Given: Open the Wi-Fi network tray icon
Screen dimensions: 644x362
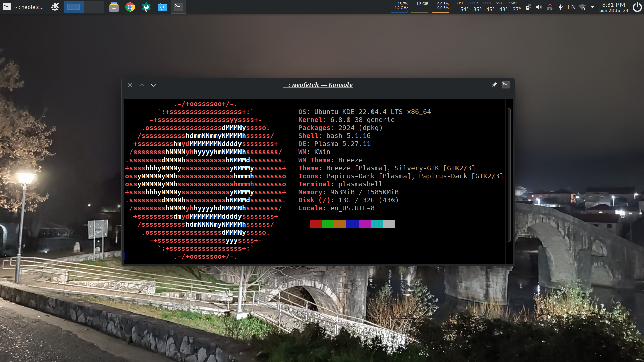Looking at the screenshot, I should pyautogui.click(x=582, y=7).
